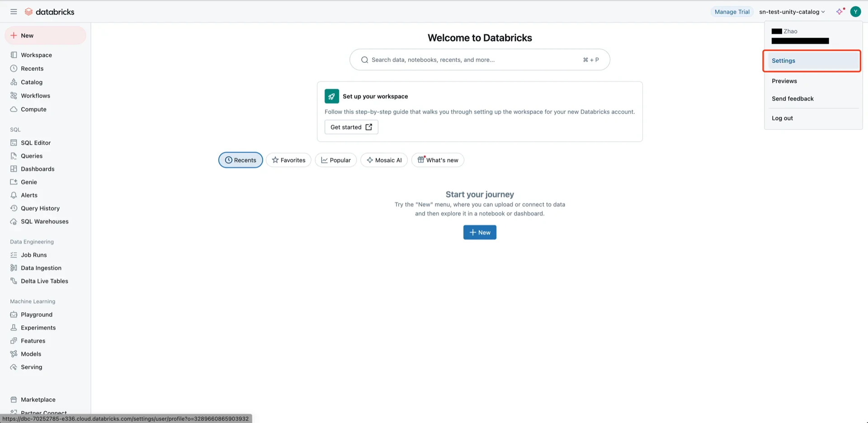Viewport: 868px width, 423px height.
Task: Switch to the Mosaic AI tab
Action: pos(384,160)
